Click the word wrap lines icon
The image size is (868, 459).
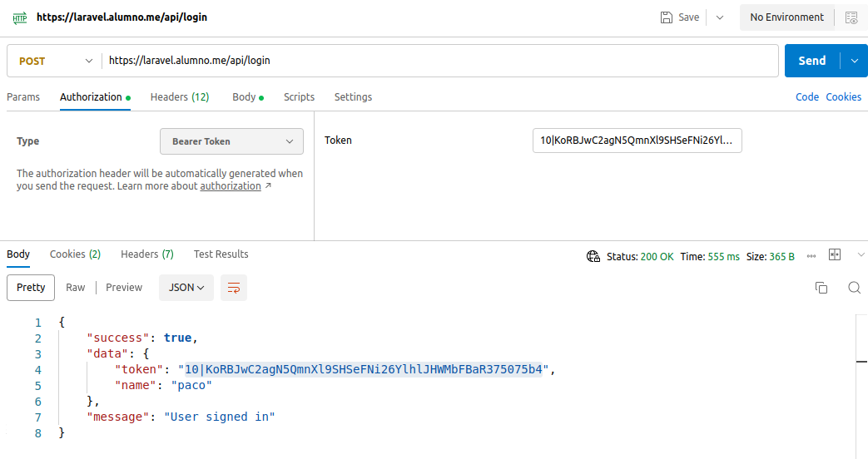234,288
